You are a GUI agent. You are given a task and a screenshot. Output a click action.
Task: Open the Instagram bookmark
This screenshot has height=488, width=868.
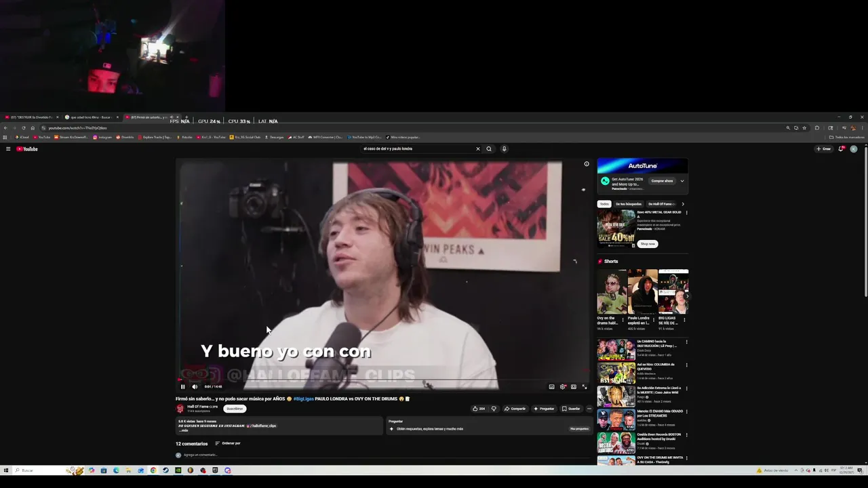click(102, 138)
